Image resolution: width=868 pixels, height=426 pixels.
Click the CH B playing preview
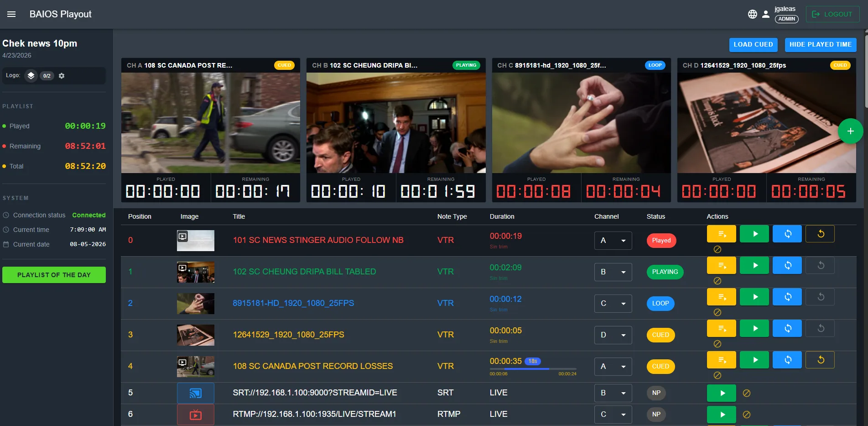click(x=396, y=123)
